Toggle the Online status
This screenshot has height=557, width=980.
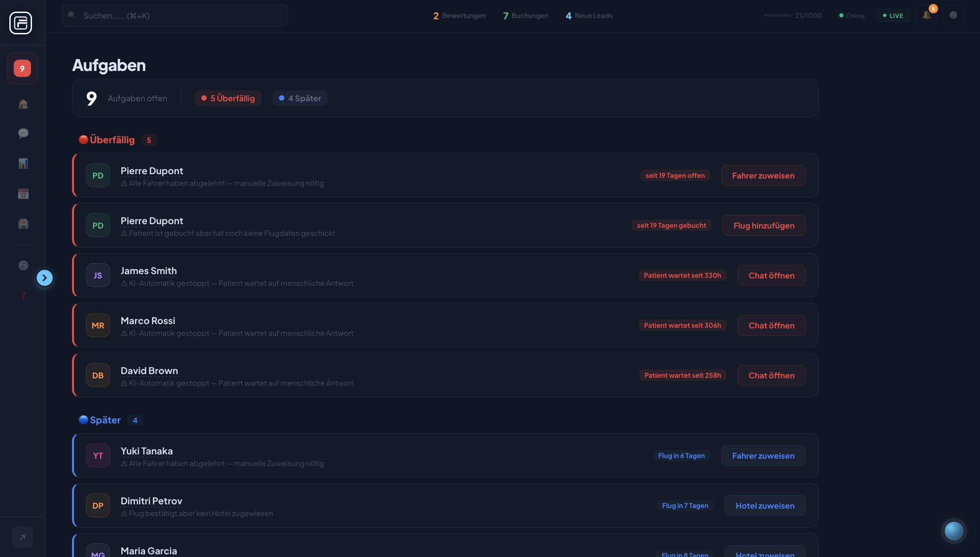tap(852, 16)
